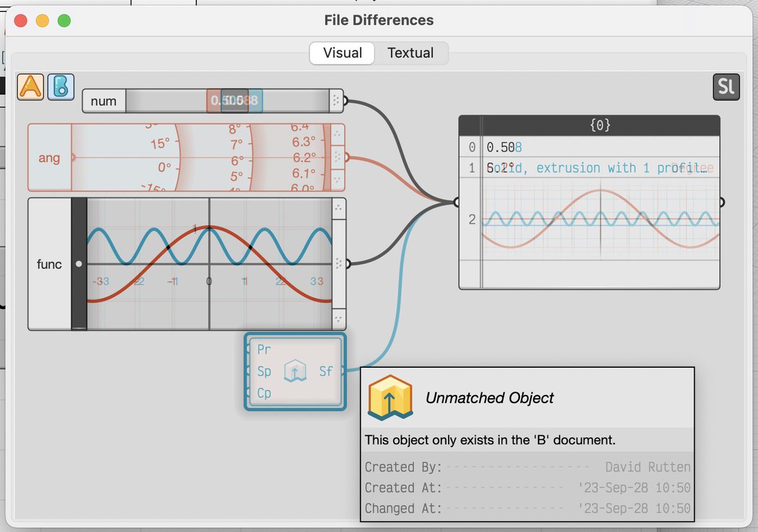
Task: Select the 'ang' angle dial component
Action: click(x=49, y=157)
